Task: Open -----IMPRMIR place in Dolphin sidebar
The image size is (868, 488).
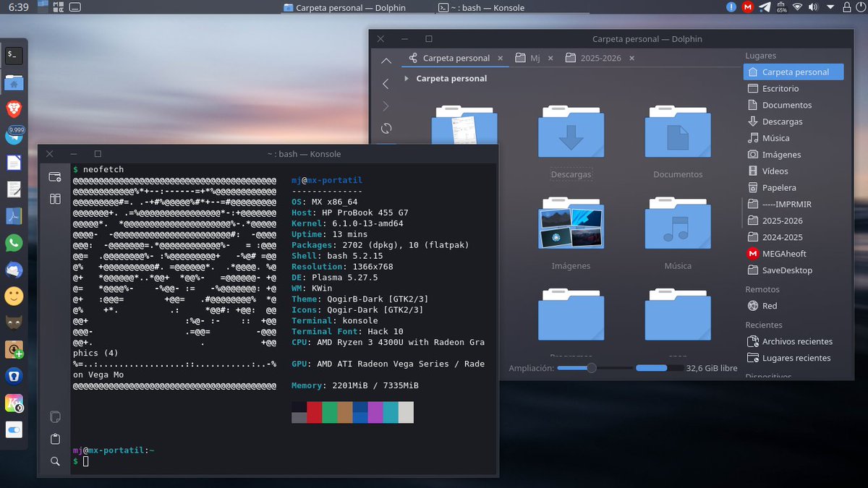Action: click(x=793, y=204)
